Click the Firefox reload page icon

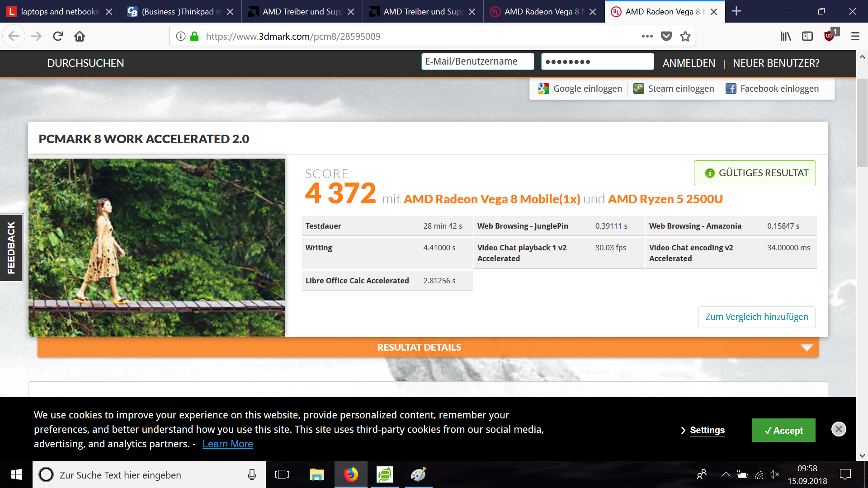[x=58, y=36]
